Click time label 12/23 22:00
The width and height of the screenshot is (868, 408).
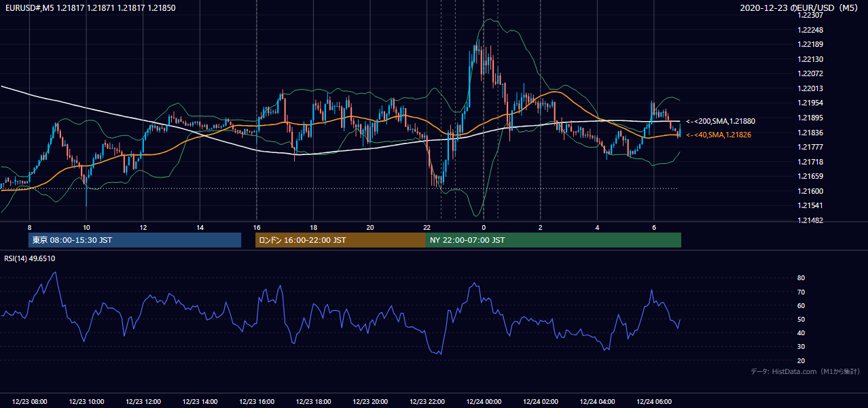tap(427, 402)
